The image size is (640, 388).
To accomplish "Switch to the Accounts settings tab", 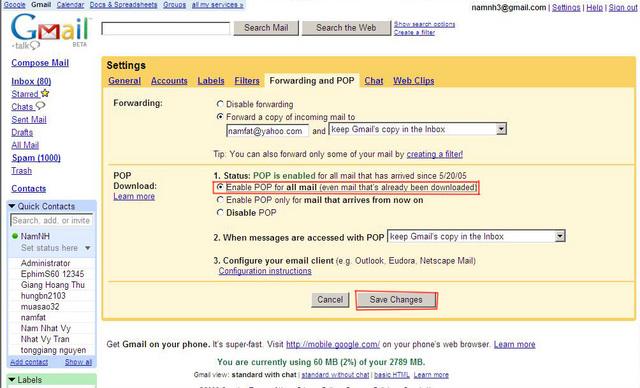I will (x=169, y=81).
